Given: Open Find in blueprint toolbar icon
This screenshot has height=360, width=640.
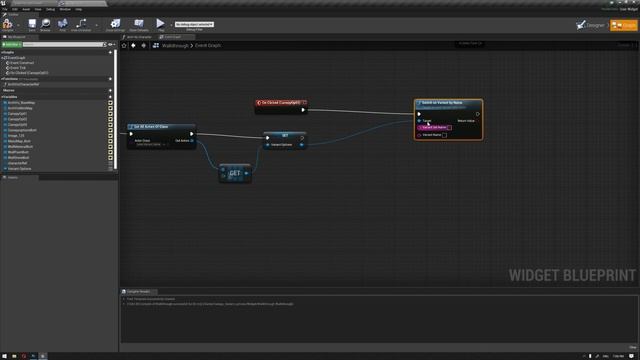Looking at the screenshot, I should click(62, 24).
